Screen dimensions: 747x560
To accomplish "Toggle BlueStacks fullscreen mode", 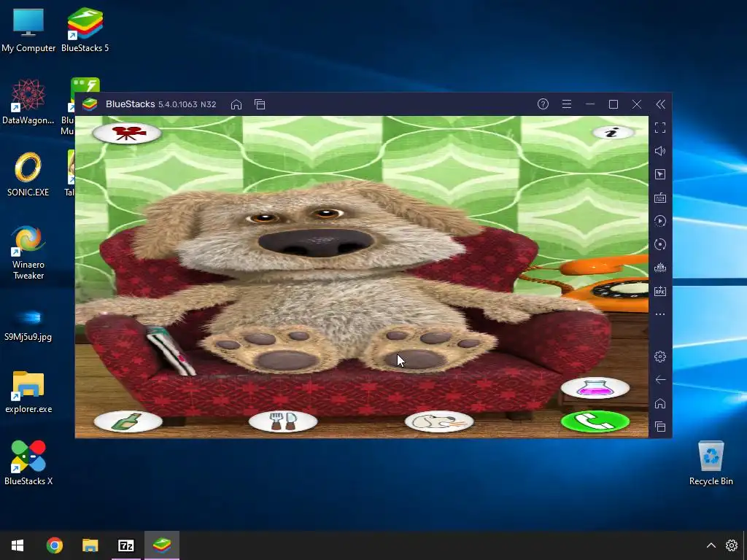I will [x=659, y=128].
